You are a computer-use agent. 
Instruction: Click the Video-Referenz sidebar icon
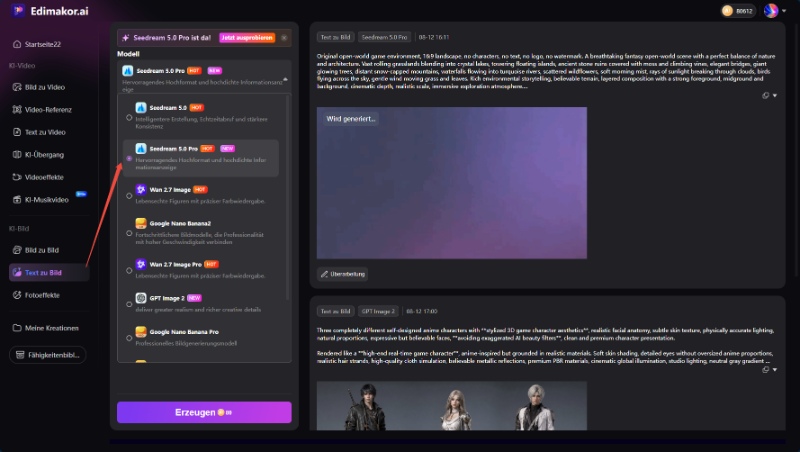coord(17,110)
